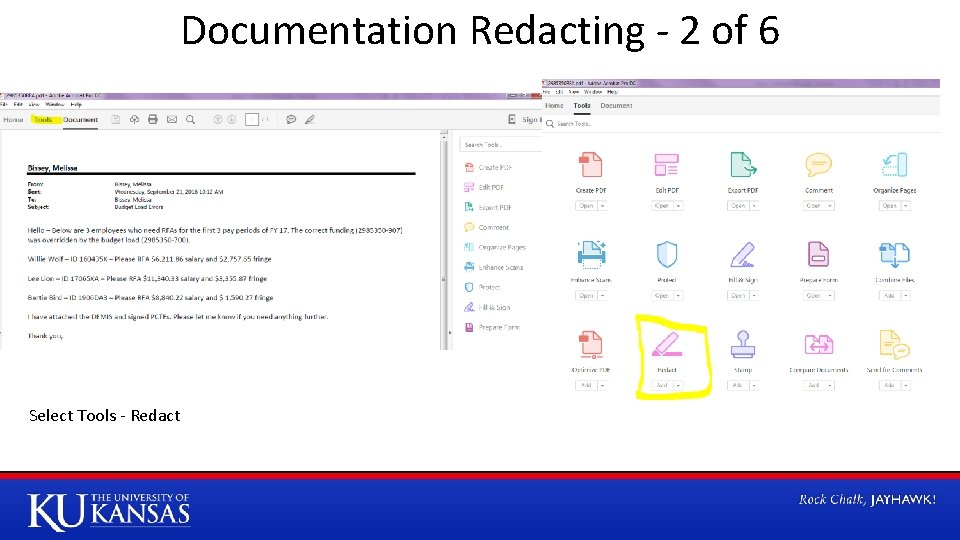Click the document window vertical scrollbar

pos(444,240)
